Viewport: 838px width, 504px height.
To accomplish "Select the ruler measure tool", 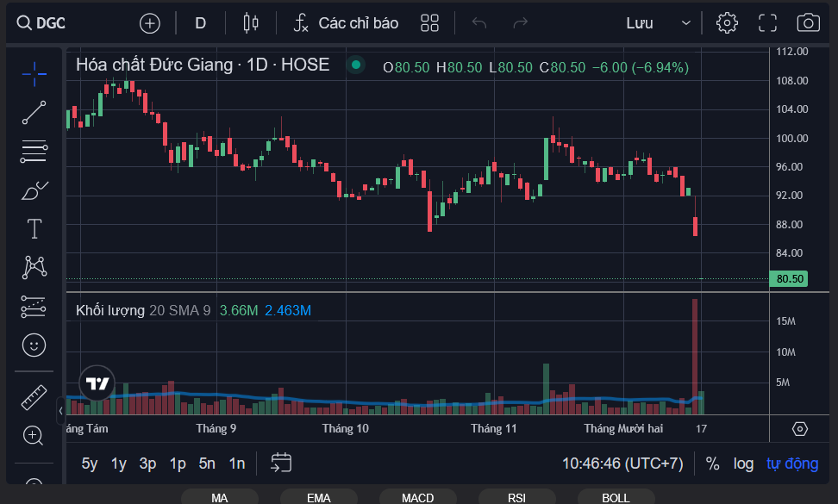I will click(34, 397).
